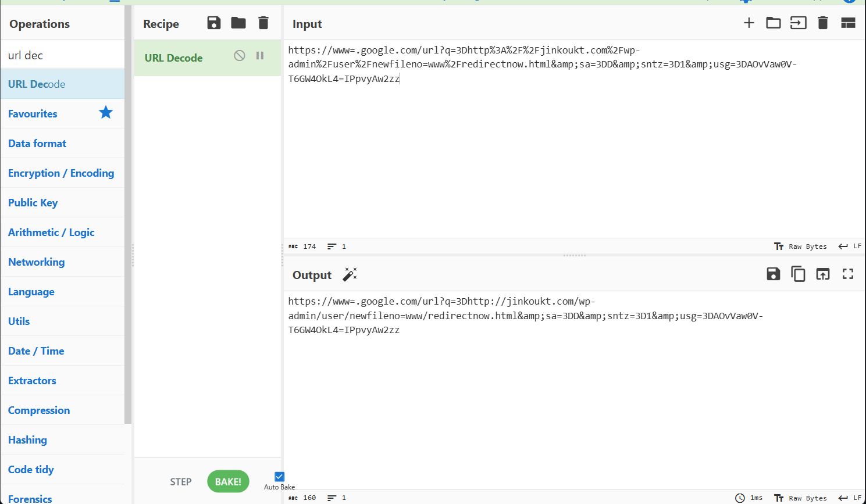
Task: Click the operations search field
Action: coord(62,55)
